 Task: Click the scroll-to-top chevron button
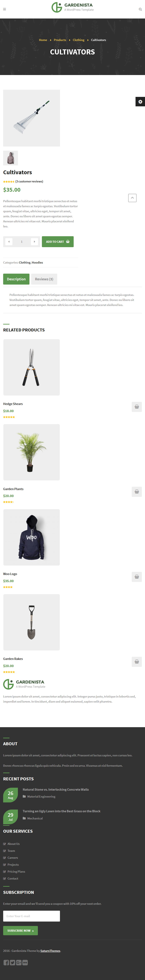tap(132, 198)
